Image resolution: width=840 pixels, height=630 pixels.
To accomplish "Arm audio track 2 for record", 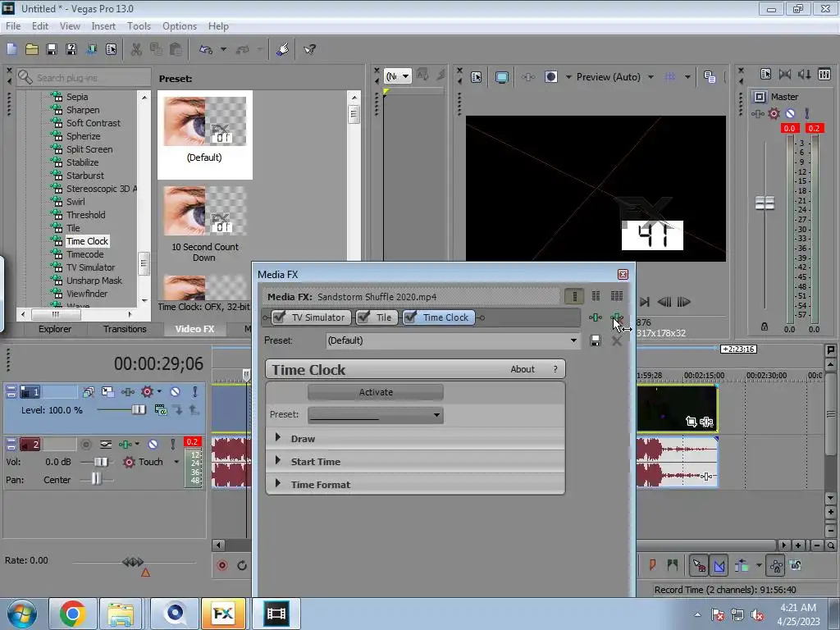I will [x=85, y=444].
